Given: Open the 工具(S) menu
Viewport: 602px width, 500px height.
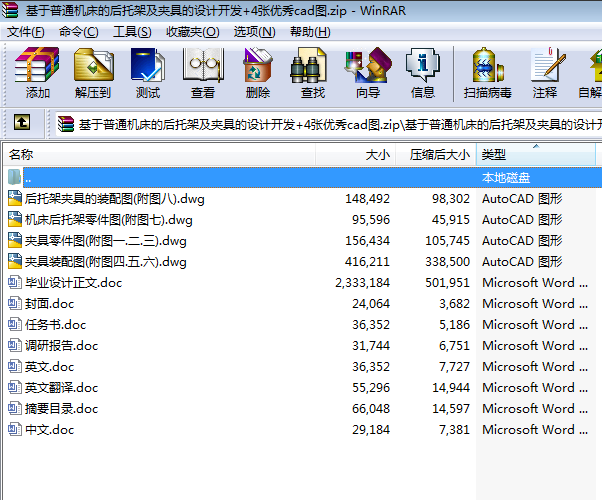Looking at the screenshot, I should coord(132,31).
